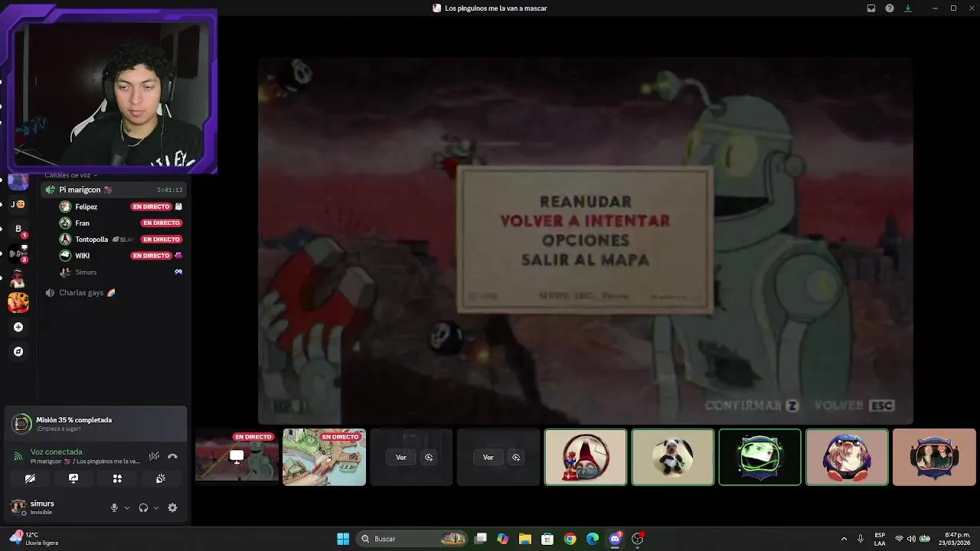The width and height of the screenshot is (980, 551).
Task: Open the activities icon in voice panel
Action: [117, 478]
